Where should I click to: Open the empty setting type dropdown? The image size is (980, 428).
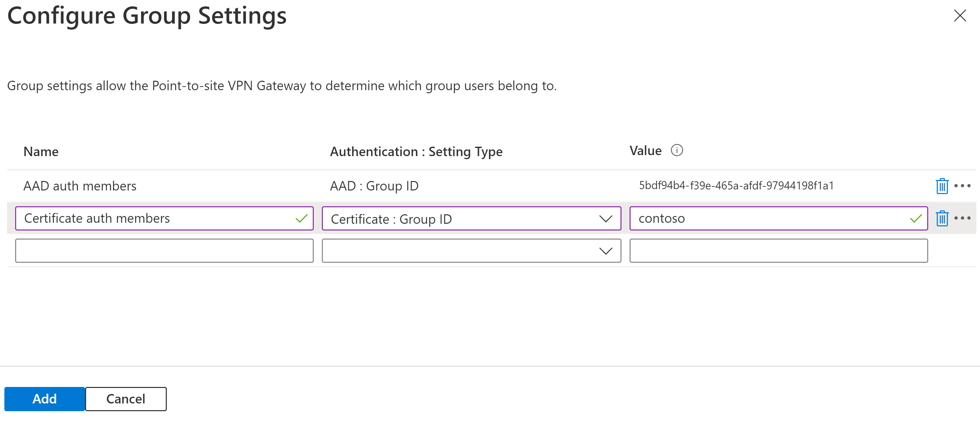click(471, 251)
